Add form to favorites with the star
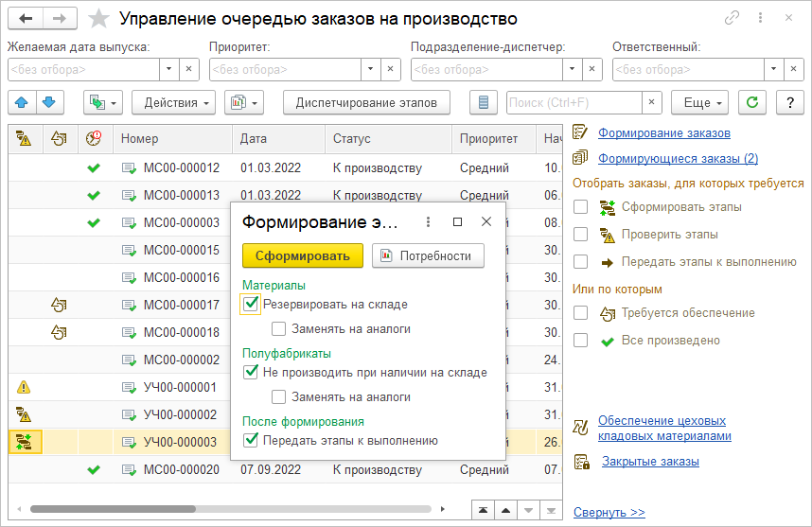The width and height of the screenshot is (812, 527). (98, 19)
